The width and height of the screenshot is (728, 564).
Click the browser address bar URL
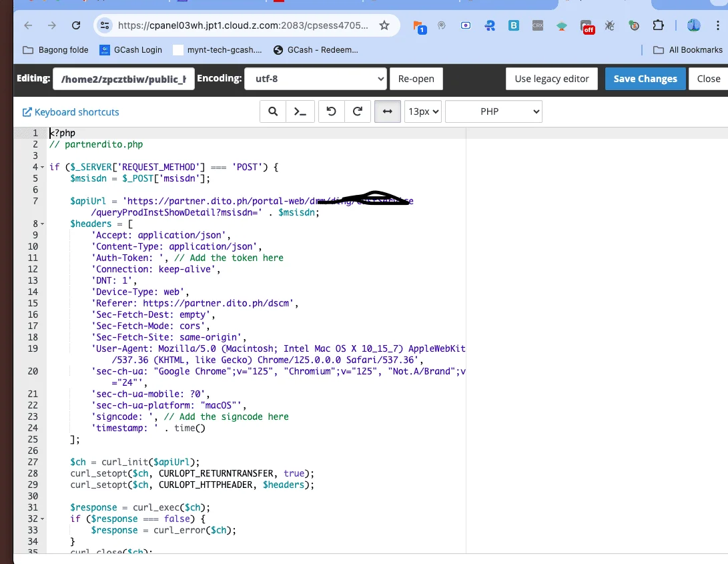click(243, 25)
